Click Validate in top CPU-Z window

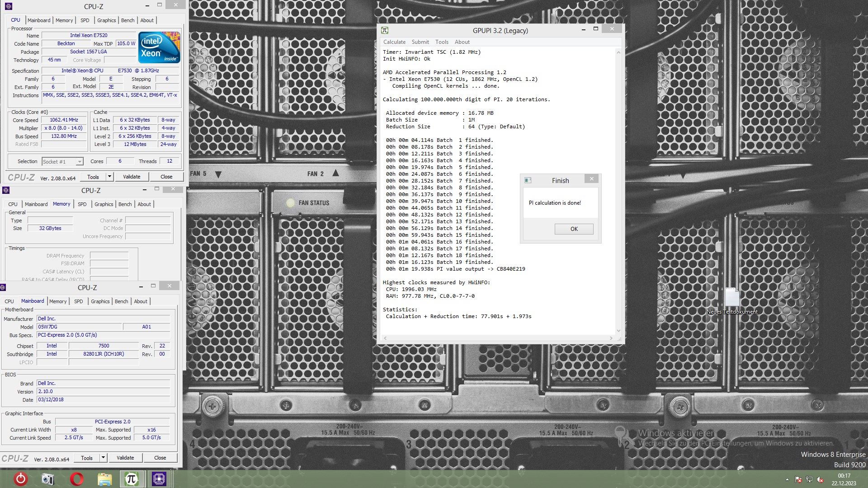(x=132, y=177)
